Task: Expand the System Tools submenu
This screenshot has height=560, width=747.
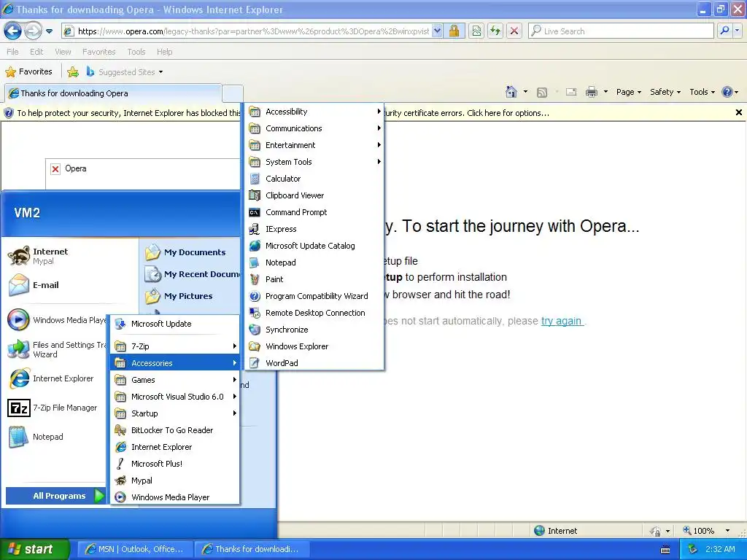Action: [314, 162]
